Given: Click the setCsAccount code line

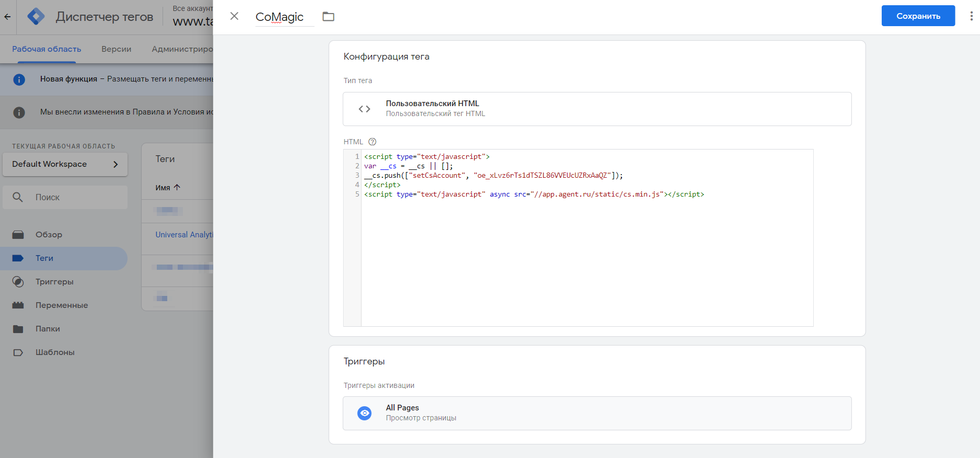Looking at the screenshot, I should [x=493, y=175].
